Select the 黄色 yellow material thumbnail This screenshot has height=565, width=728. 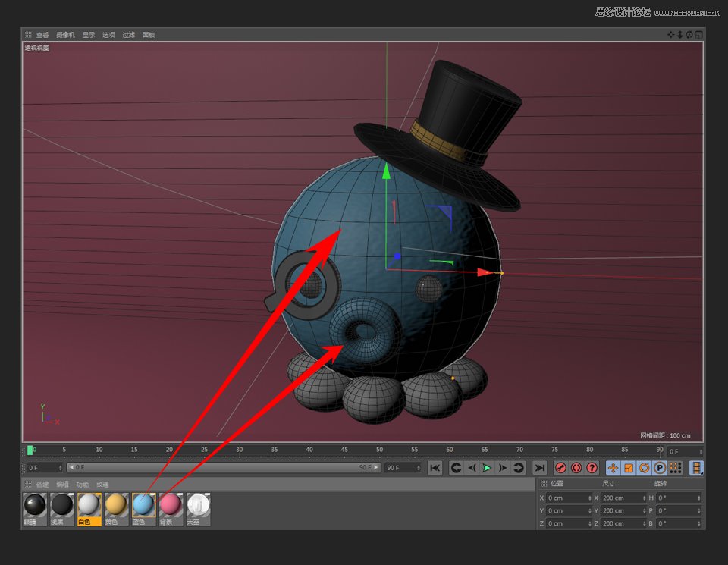click(x=116, y=505)
